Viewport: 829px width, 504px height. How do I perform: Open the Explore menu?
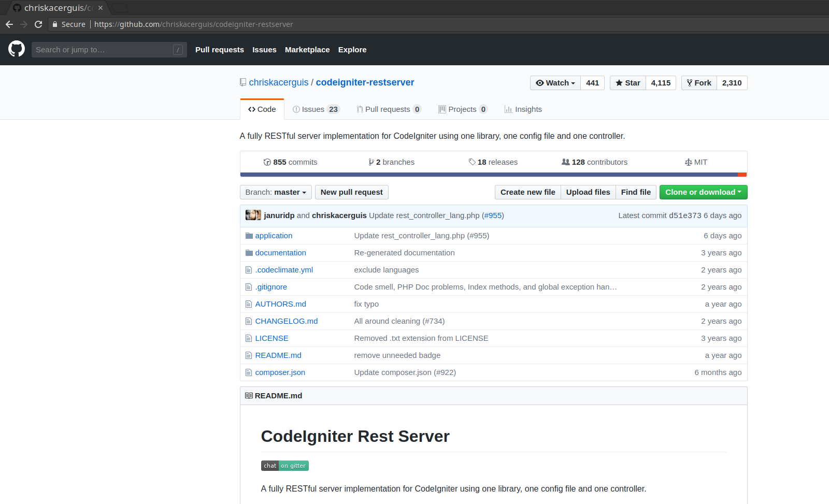[x=352, y=49]
